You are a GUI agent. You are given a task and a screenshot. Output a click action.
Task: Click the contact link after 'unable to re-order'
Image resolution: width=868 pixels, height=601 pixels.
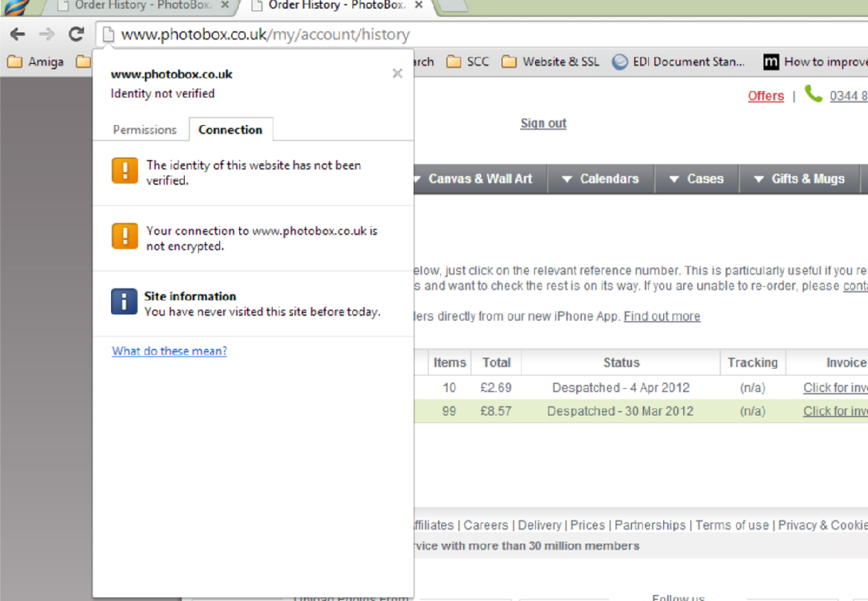tap(855, 286)
